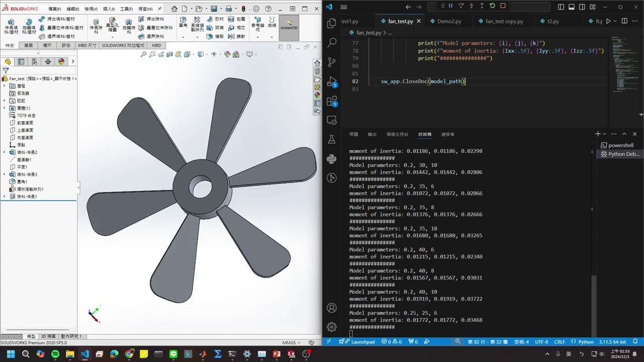
Task: Switch to the 草圖 ribbon tab
Action: point(28,45)
